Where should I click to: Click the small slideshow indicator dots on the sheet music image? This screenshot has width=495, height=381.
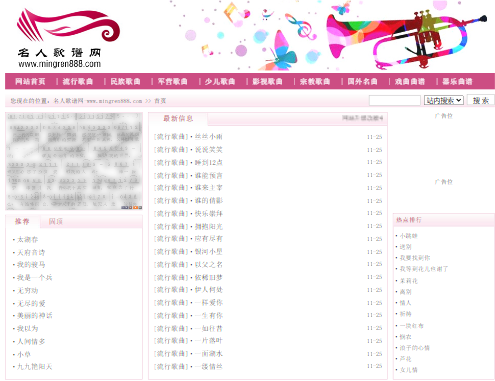pyautogui.click(x=131, y=207)
